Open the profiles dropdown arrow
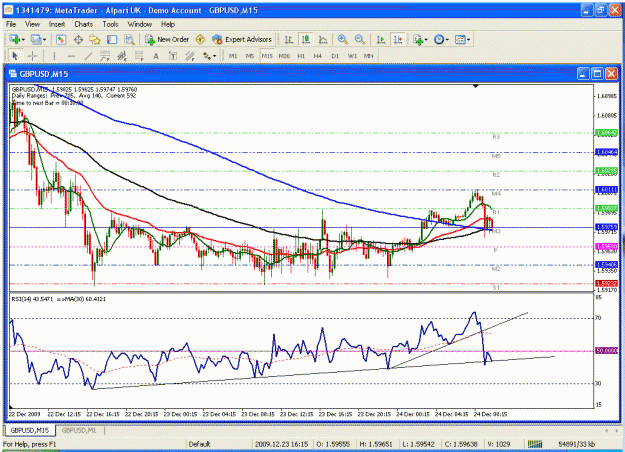The height and width of the screenshot is (452, 625). pos(44,39)
